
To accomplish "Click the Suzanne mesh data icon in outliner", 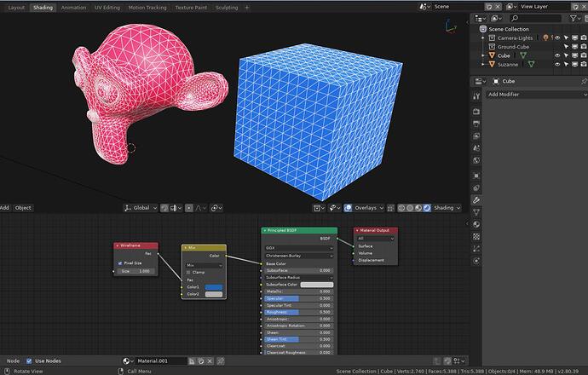I will tap(531, 65).
